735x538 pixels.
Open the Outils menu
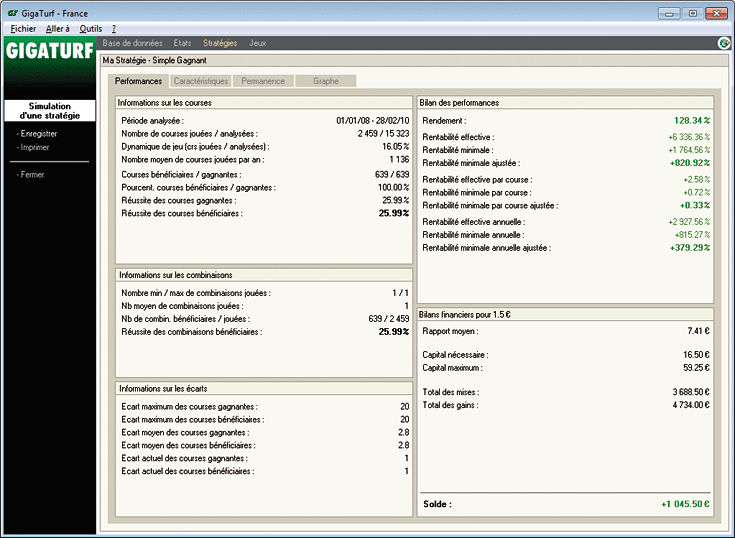(x=90, y=29)
